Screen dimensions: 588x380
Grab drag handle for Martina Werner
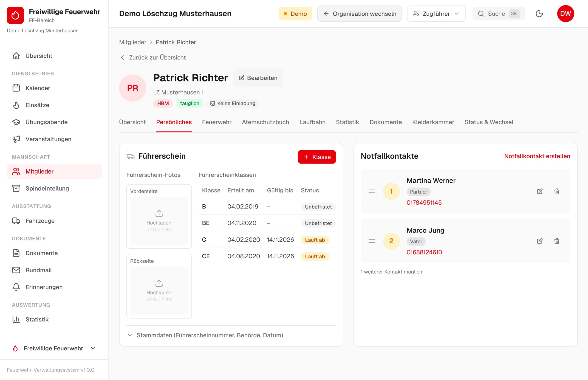pyautogui.click(x=371, y=191)
